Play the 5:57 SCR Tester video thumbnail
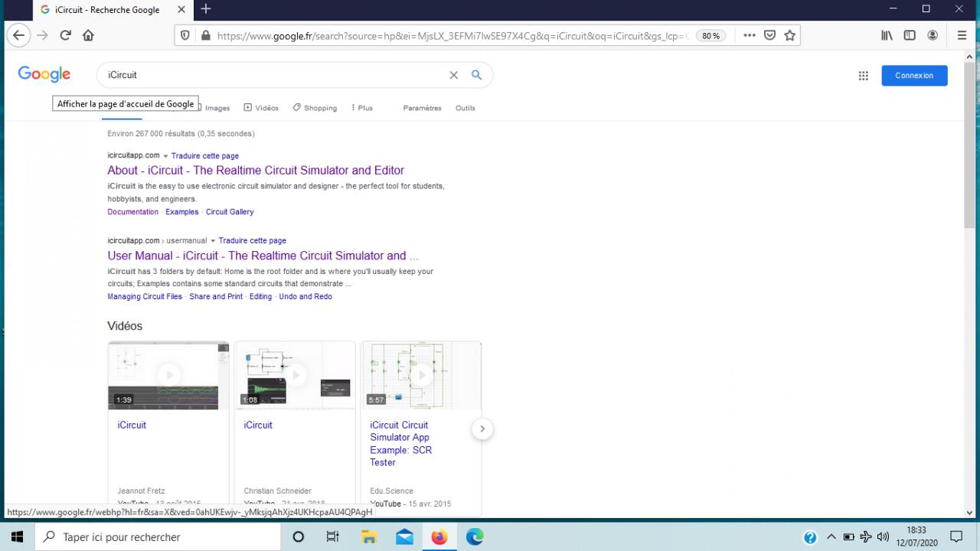980x551 pixels. 421,375
